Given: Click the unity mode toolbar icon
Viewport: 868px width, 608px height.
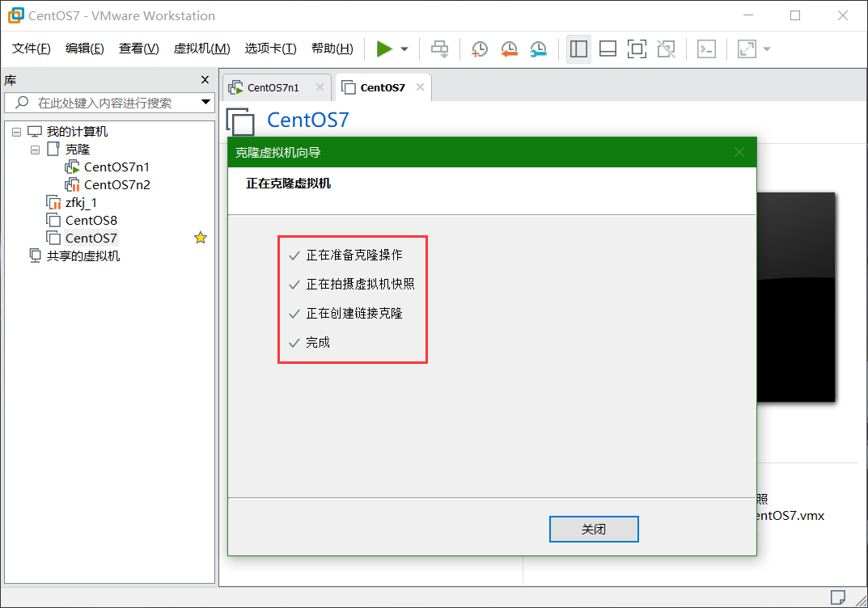Looking at the screenshot, I should (x=666, y=49).
